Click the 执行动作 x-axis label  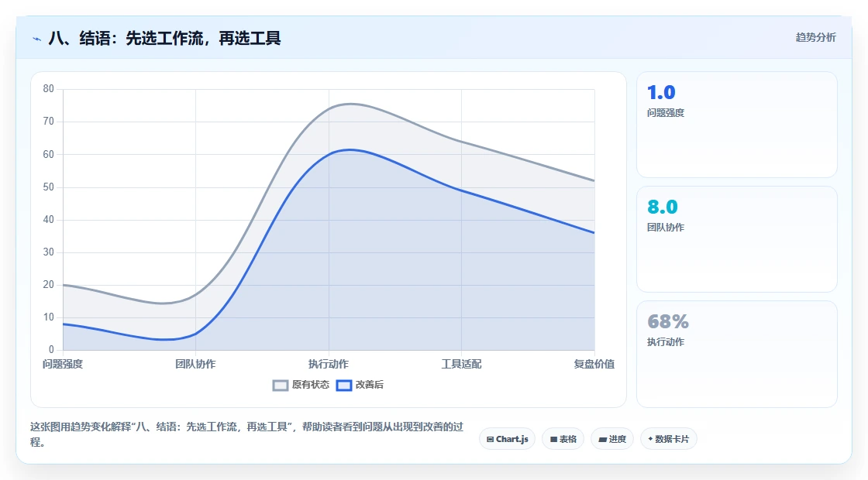(329, 364)
